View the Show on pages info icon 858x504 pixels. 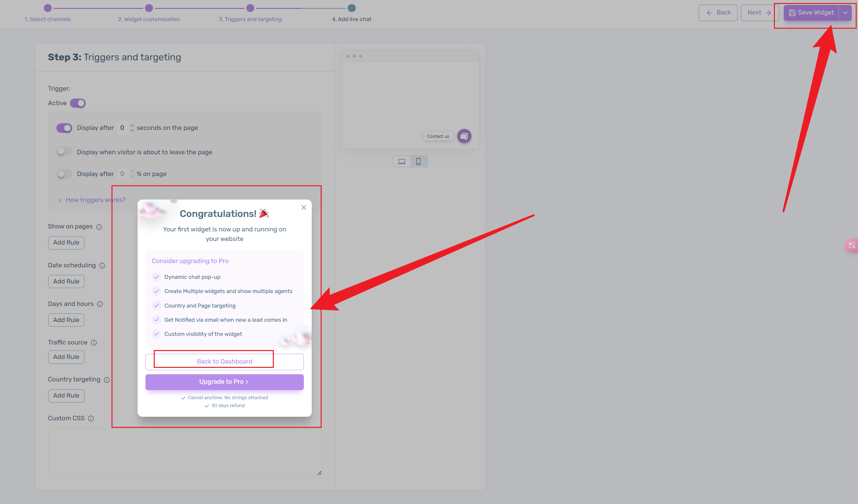[99, 227]
